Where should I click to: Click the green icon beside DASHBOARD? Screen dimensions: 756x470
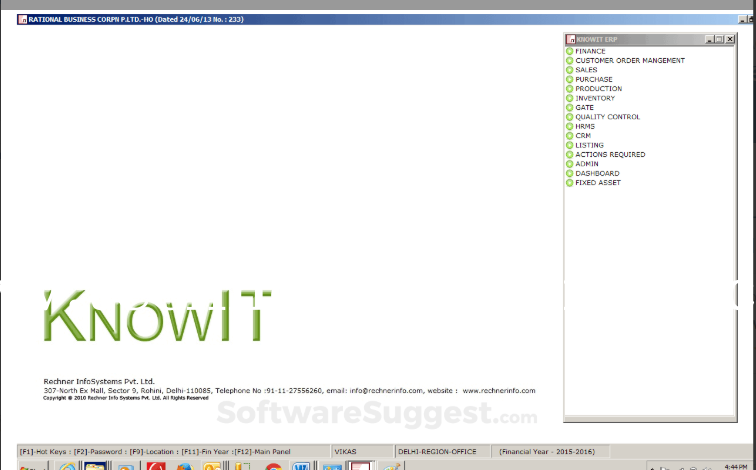coord(569,173)
